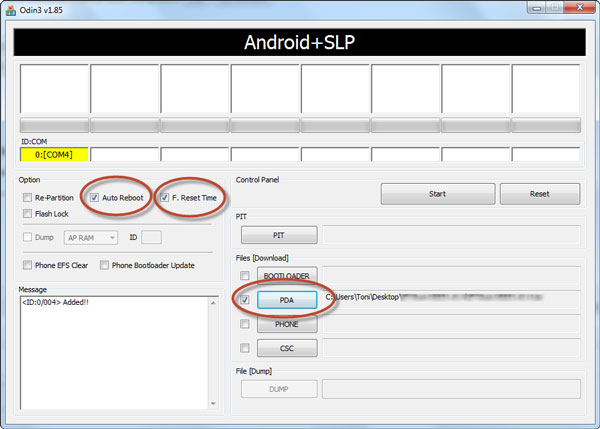Image resolution: width=600 pixels, height=429 pixels.
Task: Click the CSC file button
Action: tap(285, 348)
